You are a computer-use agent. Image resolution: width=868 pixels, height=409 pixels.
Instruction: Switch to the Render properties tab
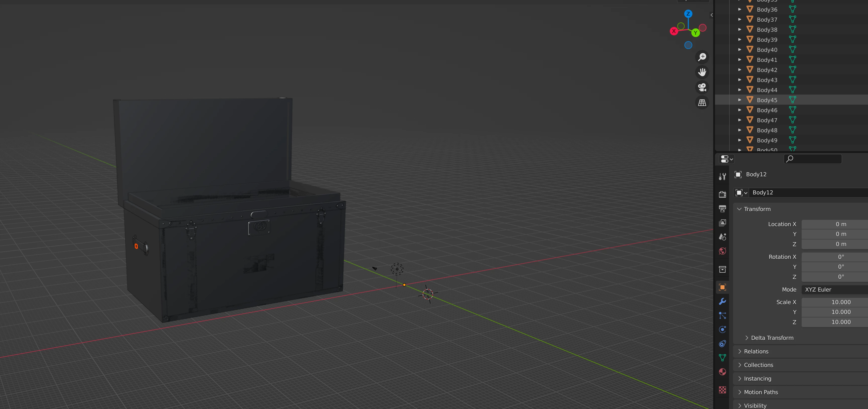click(x=722, y=194)
